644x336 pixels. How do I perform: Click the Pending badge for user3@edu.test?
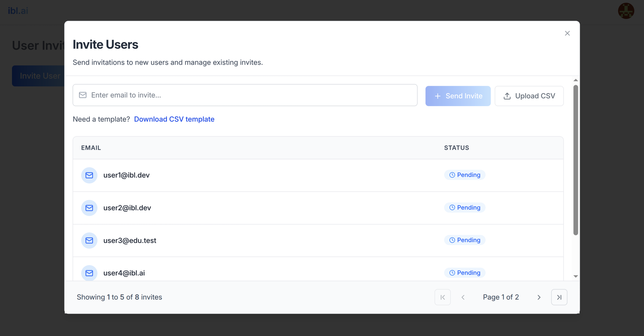(x=465, y=240)
